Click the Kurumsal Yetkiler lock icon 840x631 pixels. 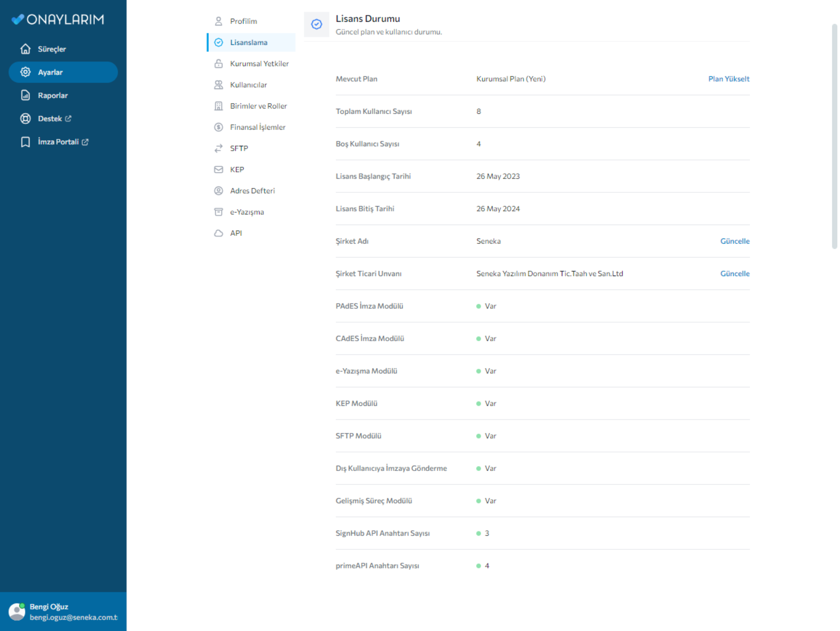pos(218,64)
